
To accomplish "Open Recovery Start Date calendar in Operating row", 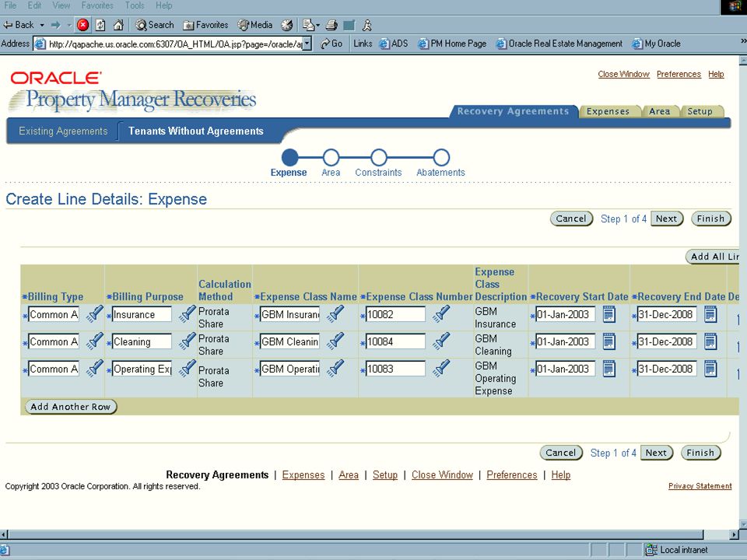I will [608, 369].
